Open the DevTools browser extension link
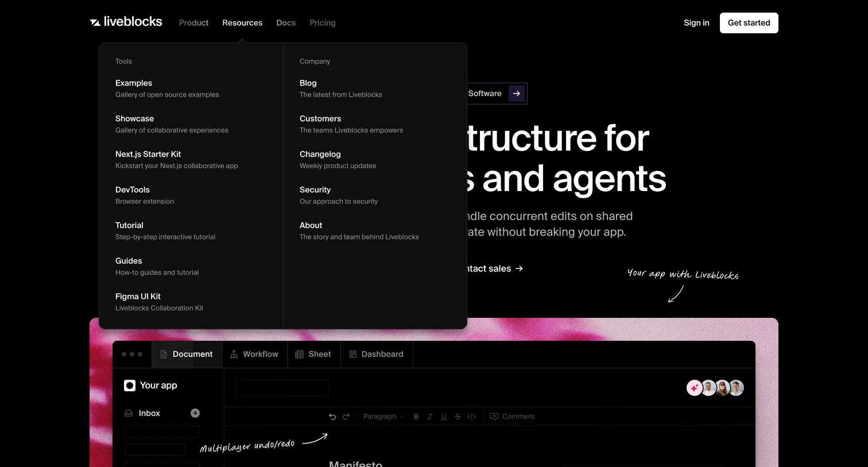The height and width of the screenshot is (467, 868). (x=145, y=195)
